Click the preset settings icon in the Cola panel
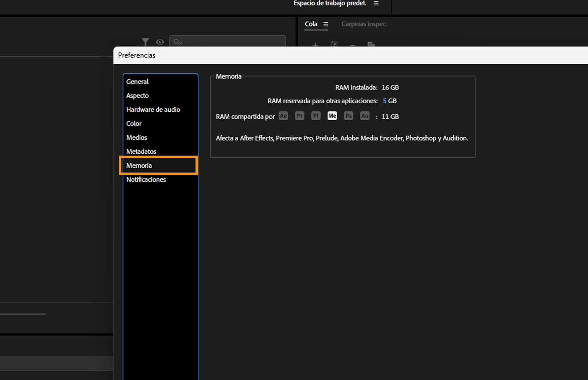This screenshot has width=588, height=380. 334,45
